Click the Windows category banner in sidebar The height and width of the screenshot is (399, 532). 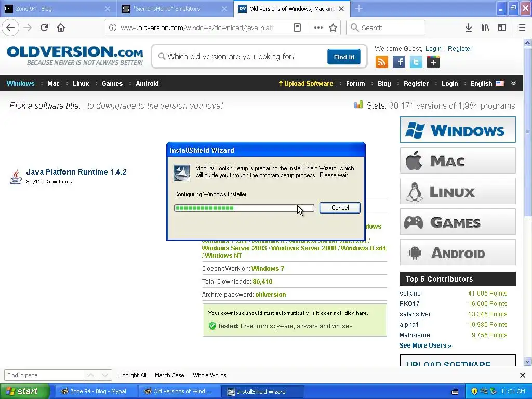point(458,129)
